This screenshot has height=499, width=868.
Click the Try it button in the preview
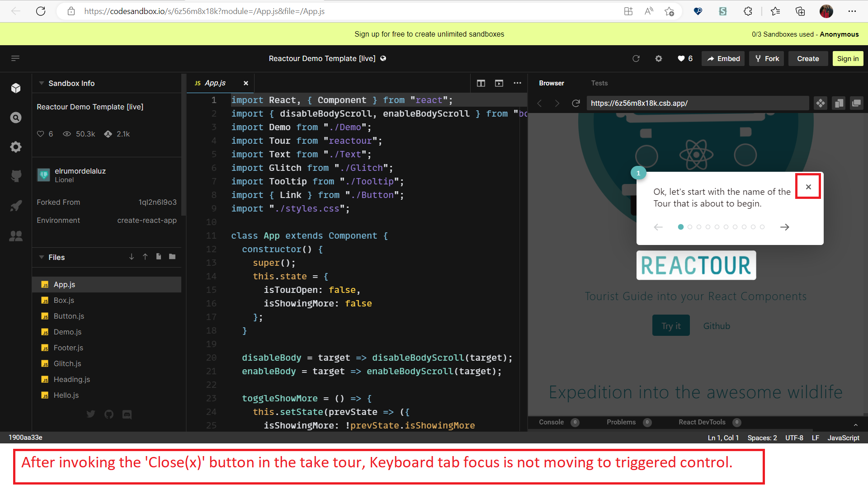coord(670,325)
